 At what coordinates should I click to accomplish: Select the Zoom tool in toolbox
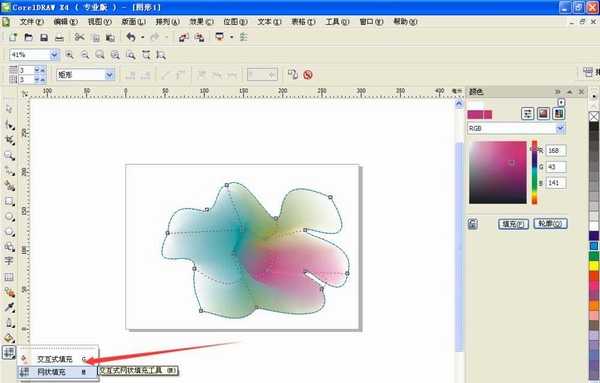(9, 155)
